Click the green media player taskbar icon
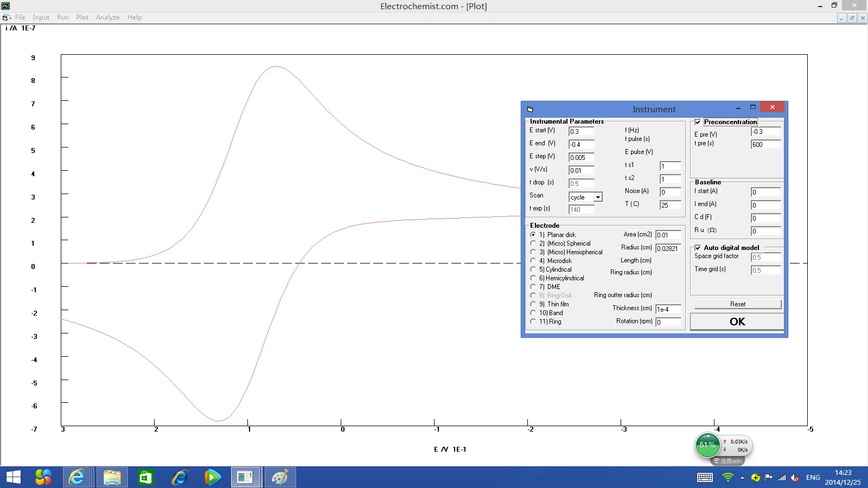 [212, 477]
